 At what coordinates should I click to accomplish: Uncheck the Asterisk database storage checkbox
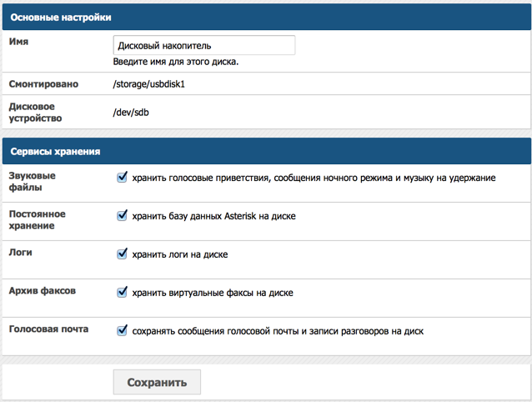[122, 215]
